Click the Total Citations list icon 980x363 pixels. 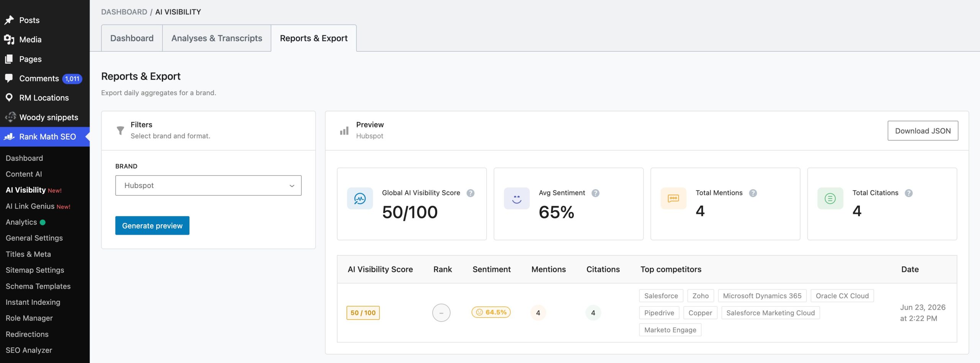click(x=830, y=198)
